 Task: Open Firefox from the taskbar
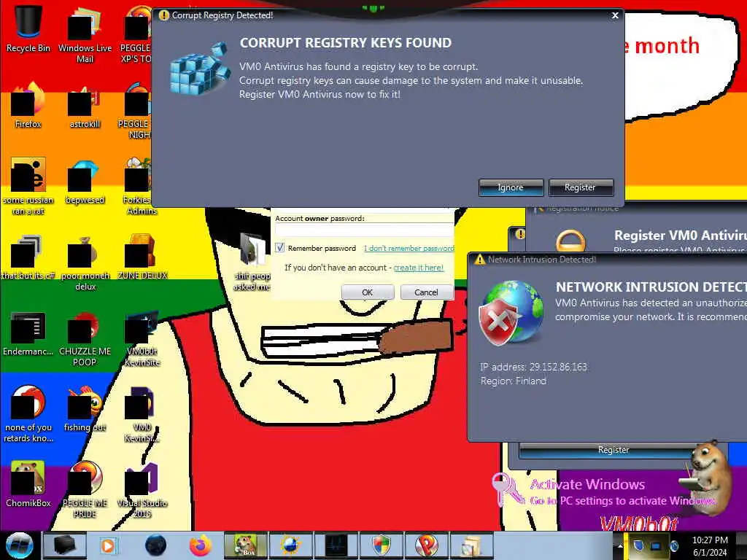click(x=201, y=545)
